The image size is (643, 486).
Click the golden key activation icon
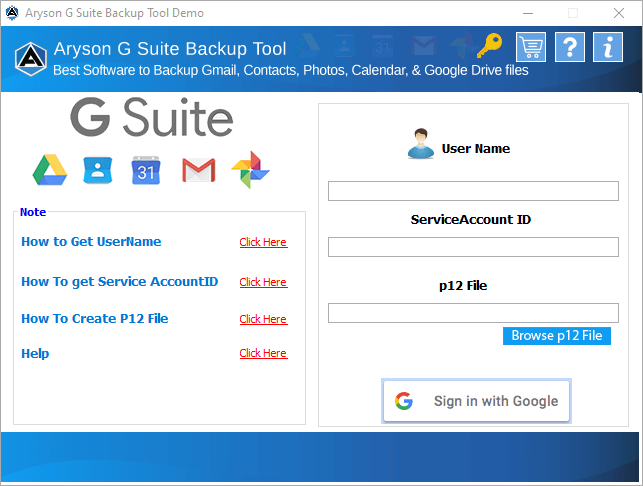coord(489,46)
